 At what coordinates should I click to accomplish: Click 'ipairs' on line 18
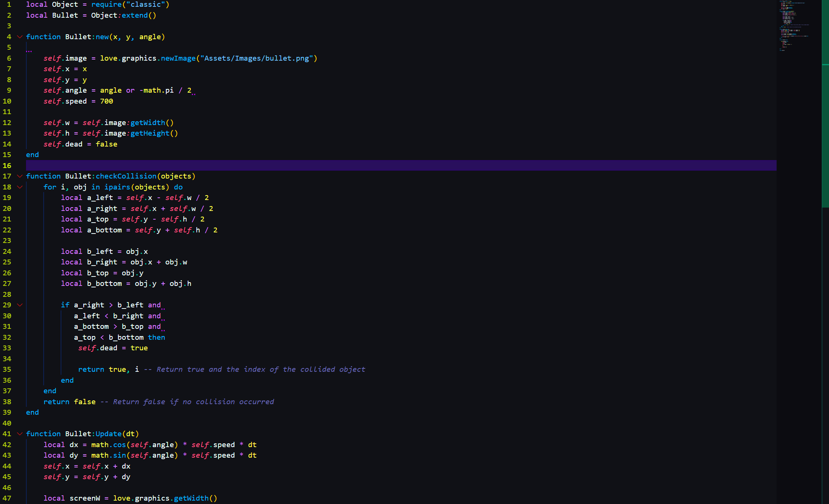(117, 187)
